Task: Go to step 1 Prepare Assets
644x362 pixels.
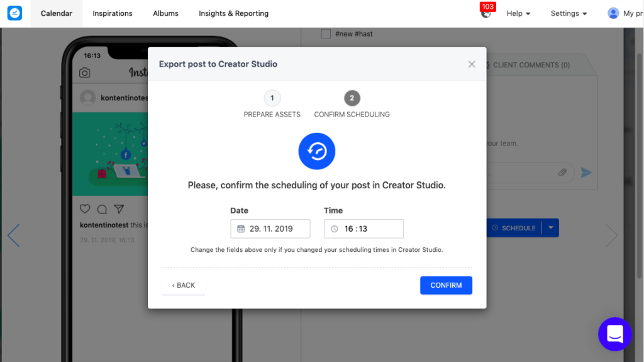Action: tap(272, 105)
